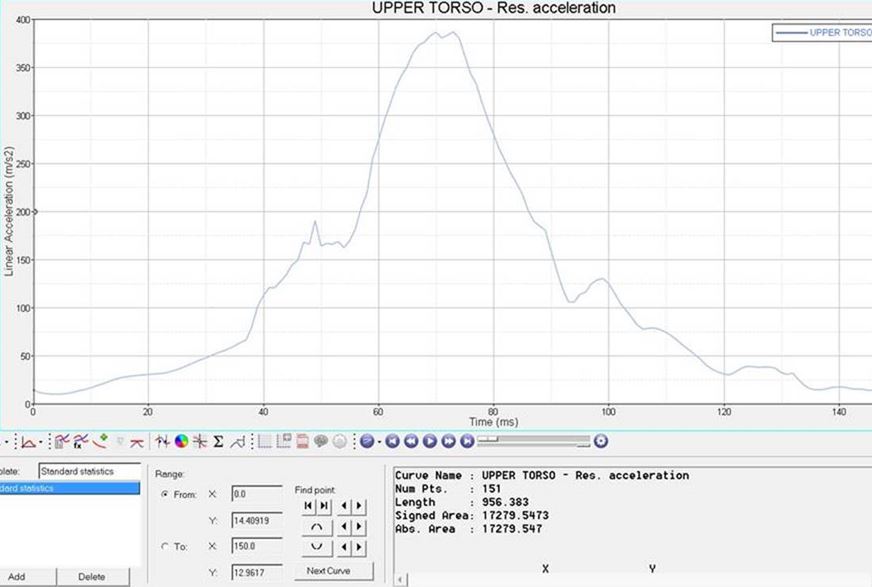The height and width of the screenshot is (587, 872).
Task: Click the blue sphere animation mode icon
Action: click(366, 441)
